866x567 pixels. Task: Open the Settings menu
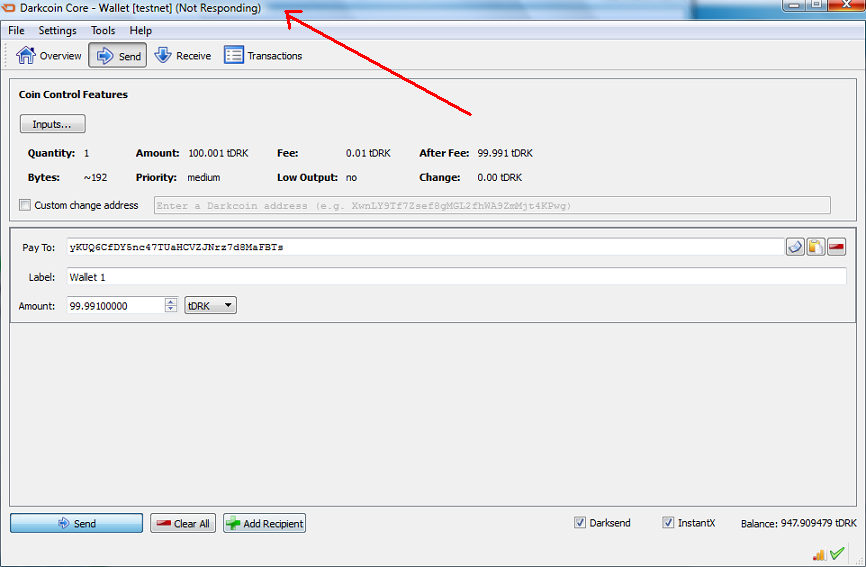(57, 30)
